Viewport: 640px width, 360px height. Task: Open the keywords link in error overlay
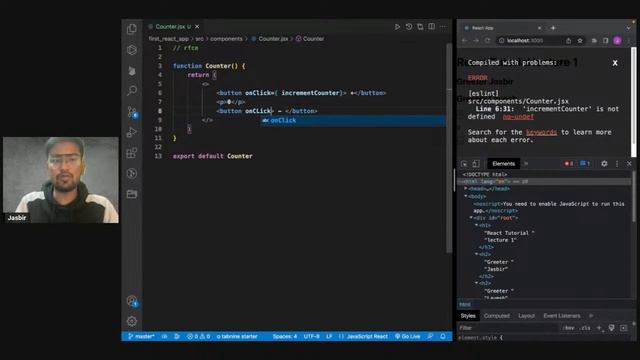[541, 132]
